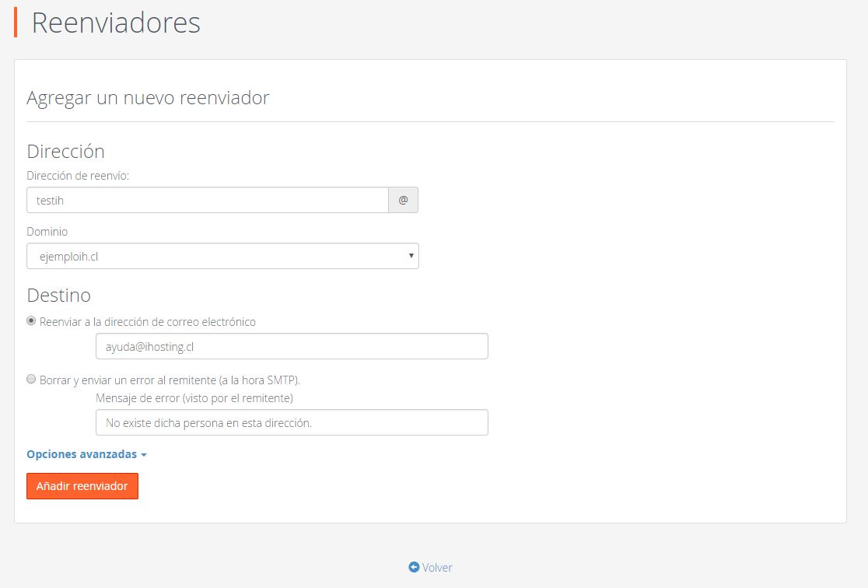
Task: Click the Mensaje de error input field
Action: (292, 422)
